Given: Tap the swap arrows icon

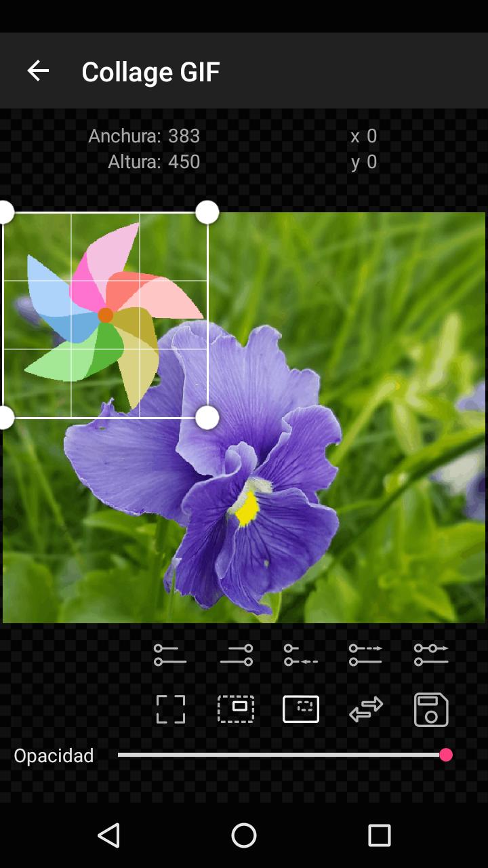Looking at the screenshot, I should click(366, 709).
